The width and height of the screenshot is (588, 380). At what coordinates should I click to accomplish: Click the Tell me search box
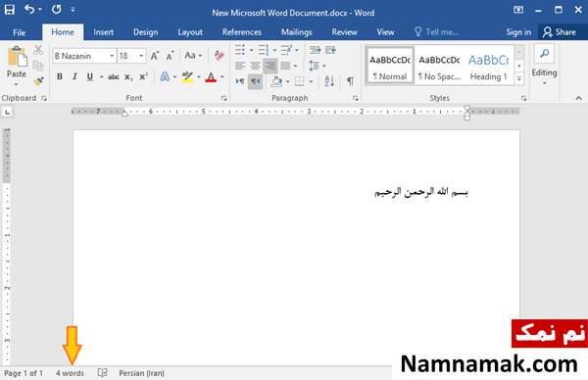[436, 32]
